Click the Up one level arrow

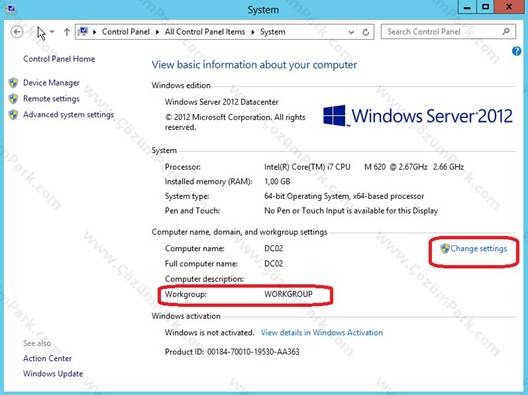point(67,32)
